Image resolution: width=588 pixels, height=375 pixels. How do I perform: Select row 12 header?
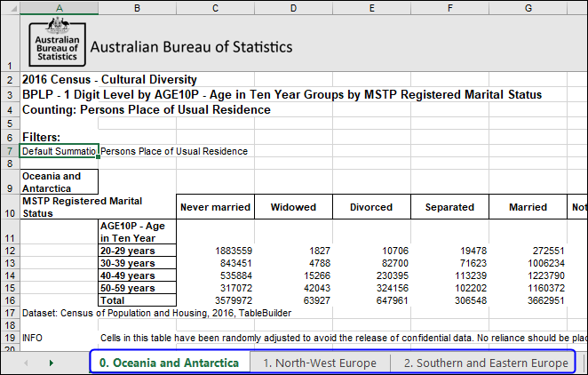point(10,251)
